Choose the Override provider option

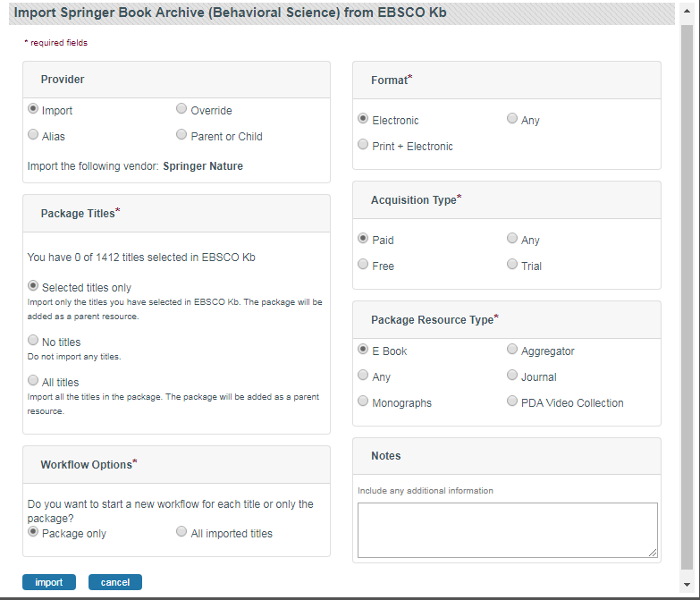[181, 108]
